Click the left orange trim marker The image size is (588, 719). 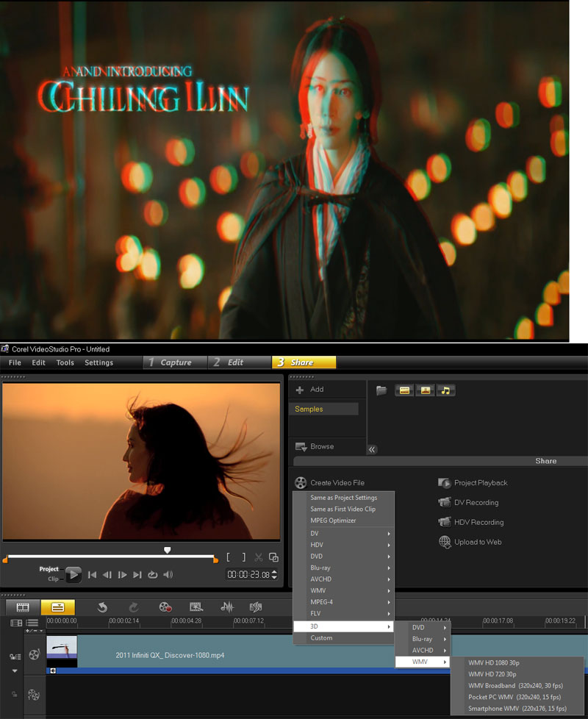pyautogui.click(x=5, y=559)
